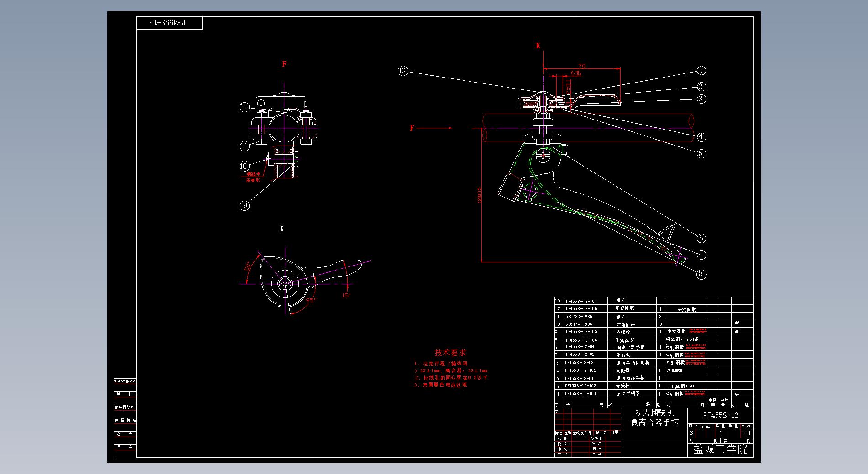The image size is (868, 474).
Task: Click the '盐城工学院' title block text
Action: [x=721, y=449]
